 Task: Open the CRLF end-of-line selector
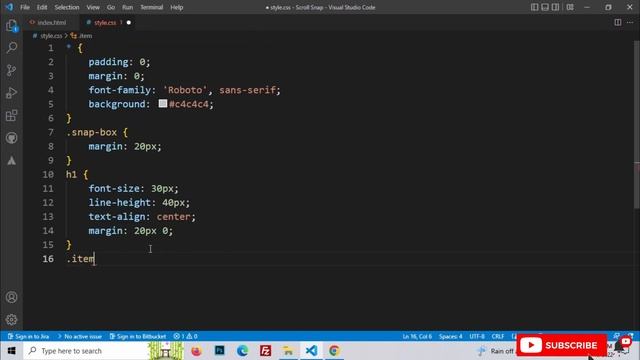point(498,336)
